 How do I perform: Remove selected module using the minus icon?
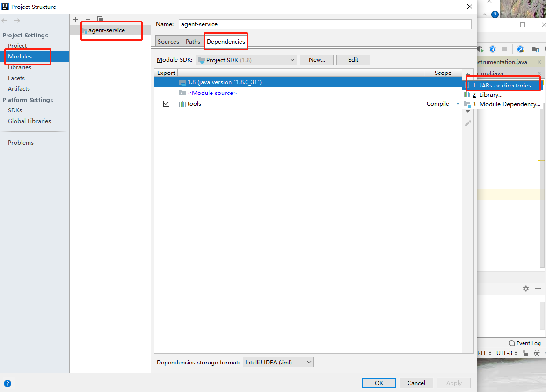point(88,19)
